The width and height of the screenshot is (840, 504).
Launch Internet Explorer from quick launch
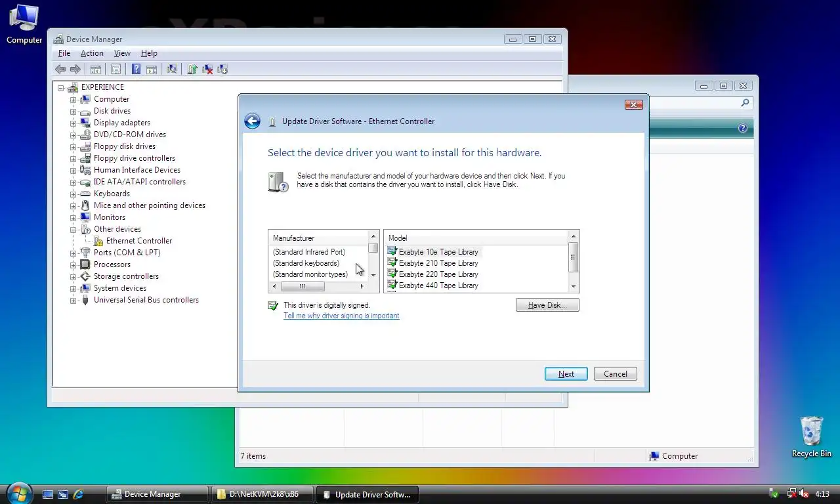[x=78, y=494]
